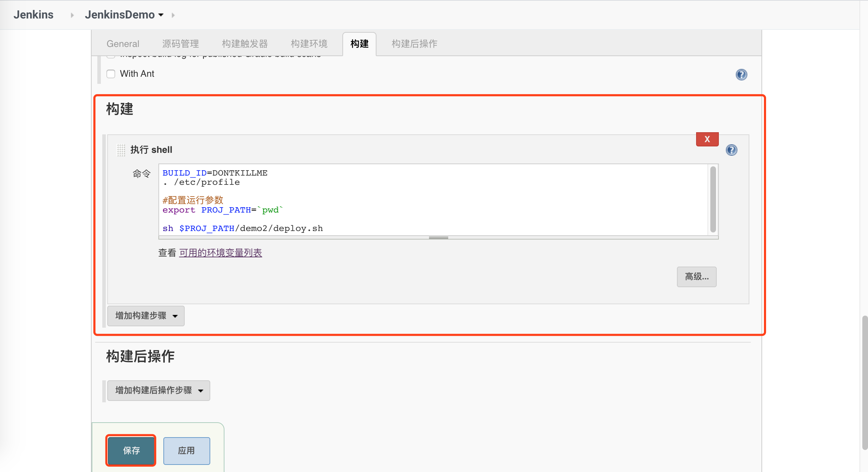868x472 pixels.
Task: Go to Jenkins home breadcrumb
Action: click(33, 15)
